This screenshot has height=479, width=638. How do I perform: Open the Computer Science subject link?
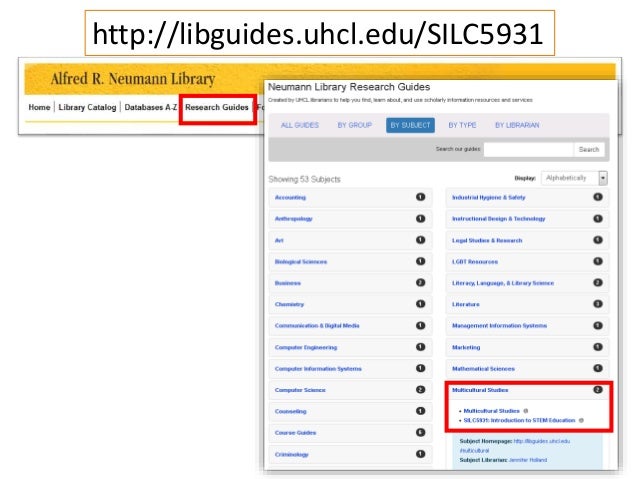coord(300,390)
